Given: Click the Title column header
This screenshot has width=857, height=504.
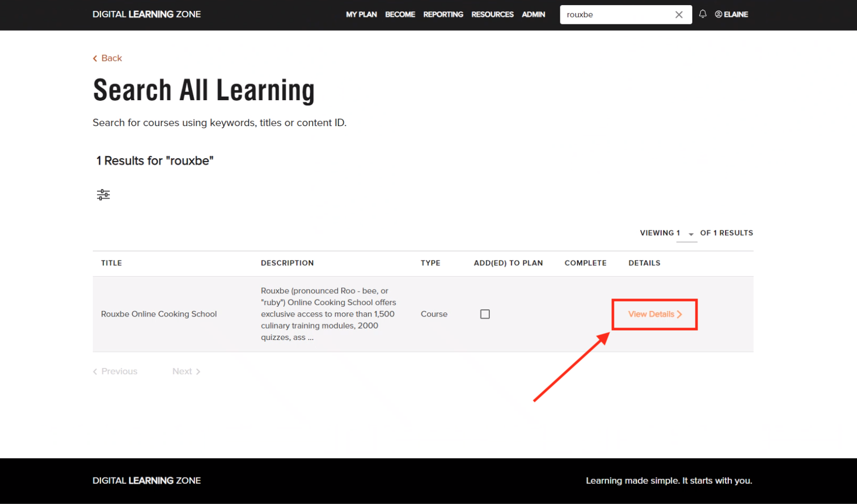Looking at the screenshot, I should tap(112, 263).
